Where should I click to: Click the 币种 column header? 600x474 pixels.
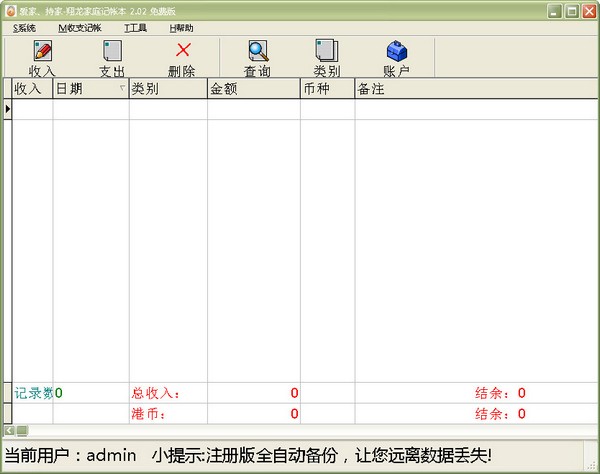(328, 89)
